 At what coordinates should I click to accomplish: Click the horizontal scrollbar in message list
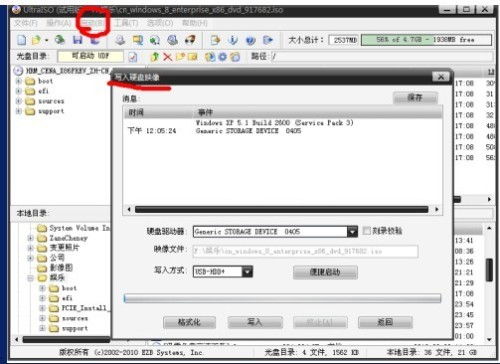click(x=282, y=209)
